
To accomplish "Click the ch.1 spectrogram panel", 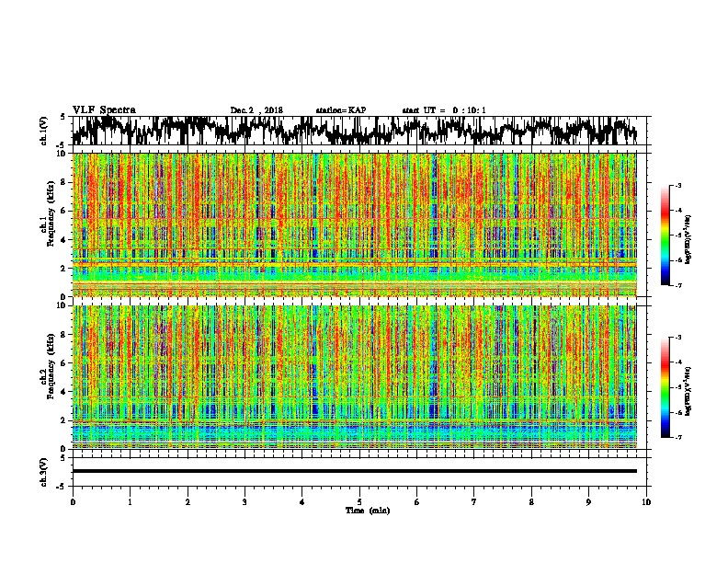I will (355, 224).
